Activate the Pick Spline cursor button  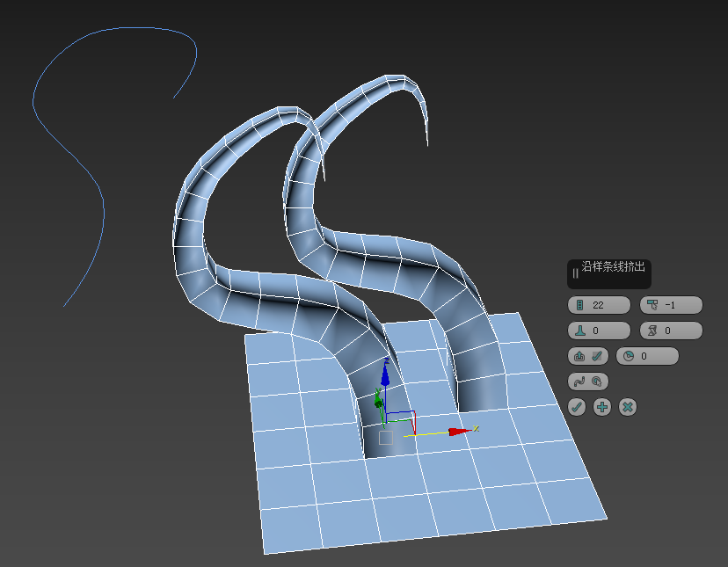(x=597, y=382)
